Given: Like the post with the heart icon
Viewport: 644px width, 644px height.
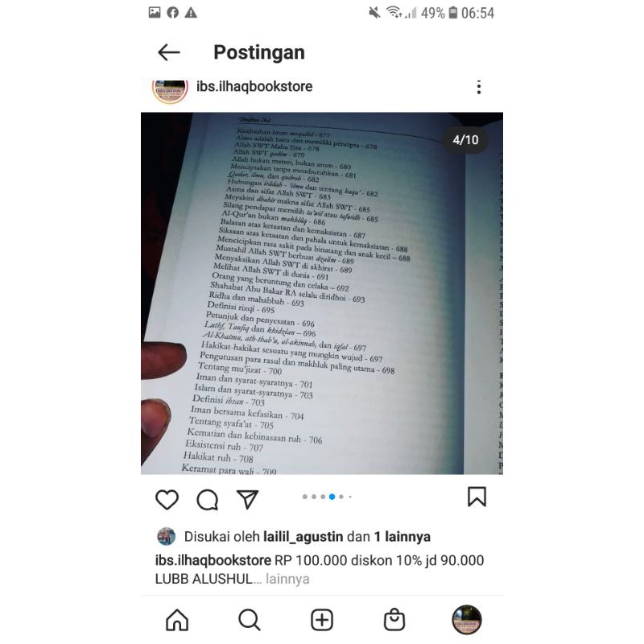Looking at the screenshot, I should point(167,499).
